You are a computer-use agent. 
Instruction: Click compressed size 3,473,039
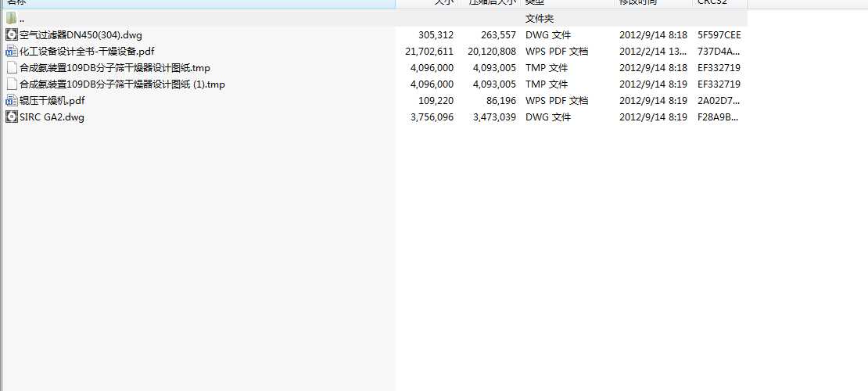click(495, 117)
